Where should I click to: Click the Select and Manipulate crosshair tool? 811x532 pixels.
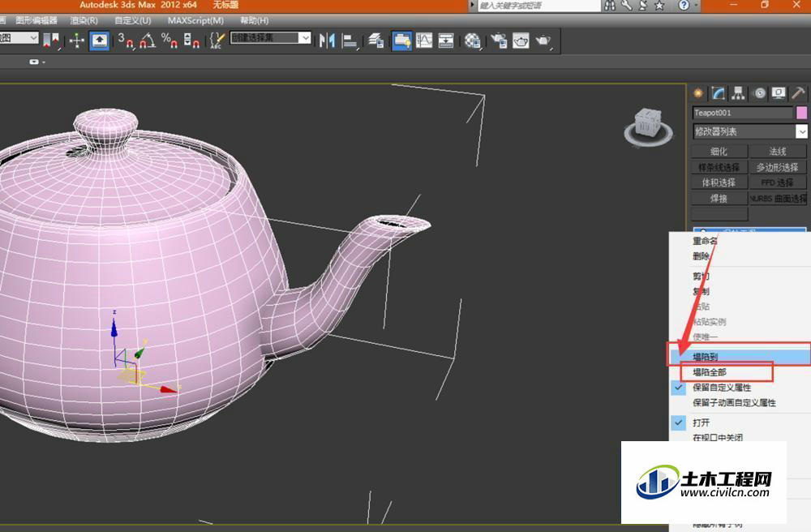pyautogui.click(x=76, y=41)
